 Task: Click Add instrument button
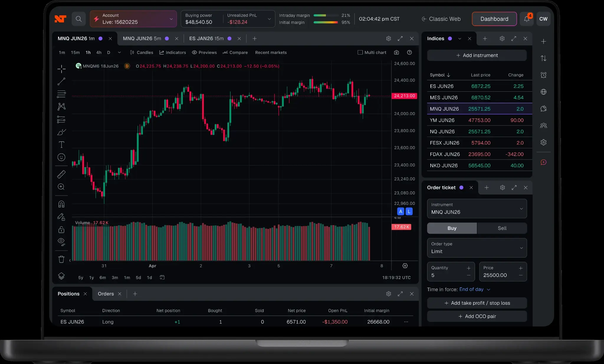(477, 55)
